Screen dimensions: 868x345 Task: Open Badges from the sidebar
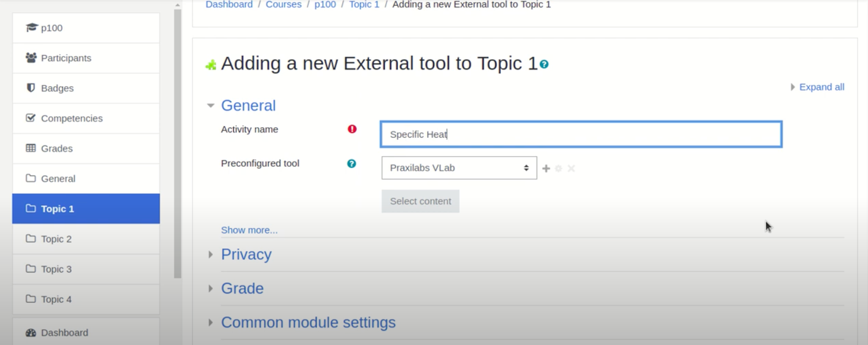[x=86, y=88]
